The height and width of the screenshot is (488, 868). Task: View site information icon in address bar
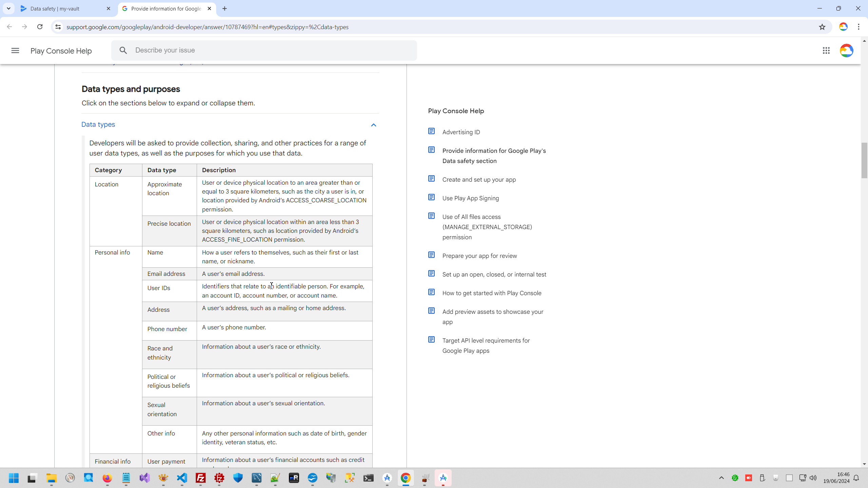point(58,27)
